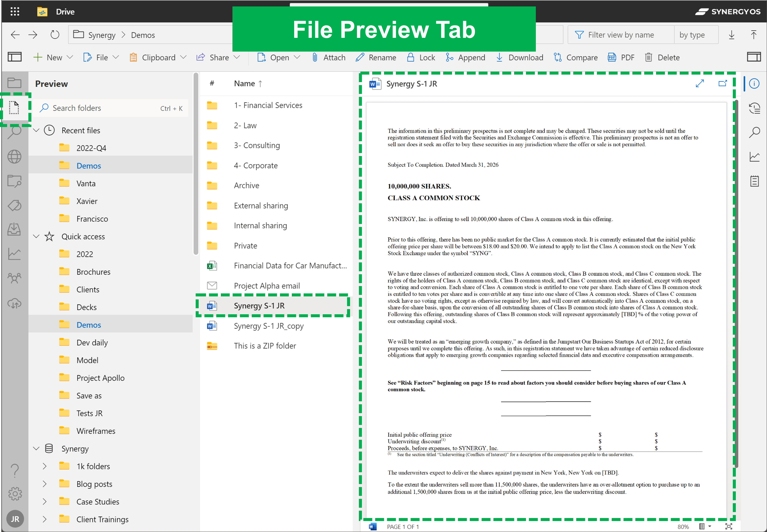Show the file info panel icon

pyautogui.click(x=754, y=83)
